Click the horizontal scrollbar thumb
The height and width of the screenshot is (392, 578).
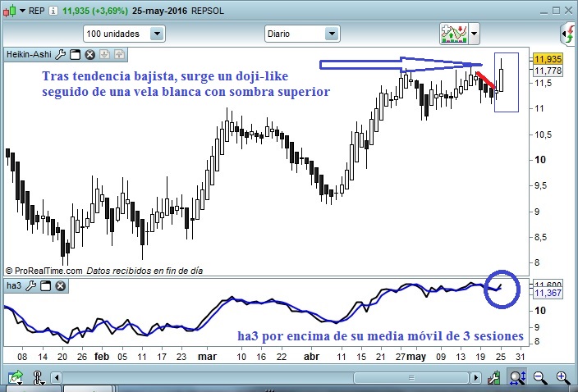411,377
